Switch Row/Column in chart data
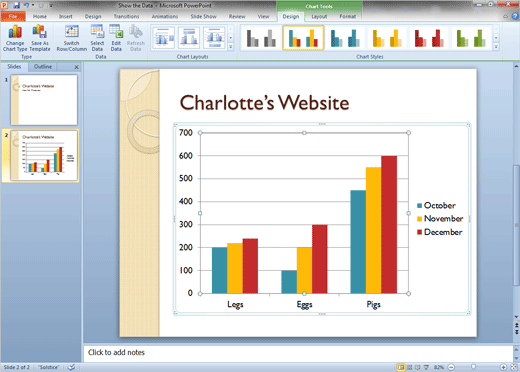 (x=72, y=38)
